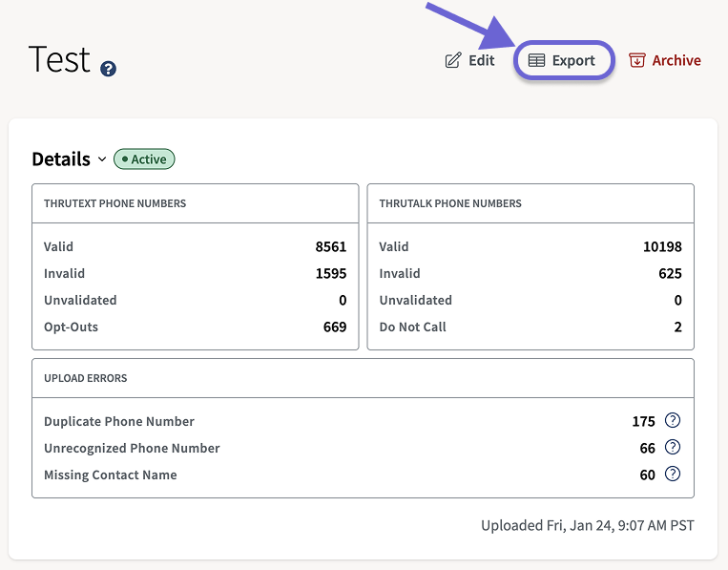Click the Do Not Call label
This screenshot has width=728, height=570.
click(x=412, y=327)
